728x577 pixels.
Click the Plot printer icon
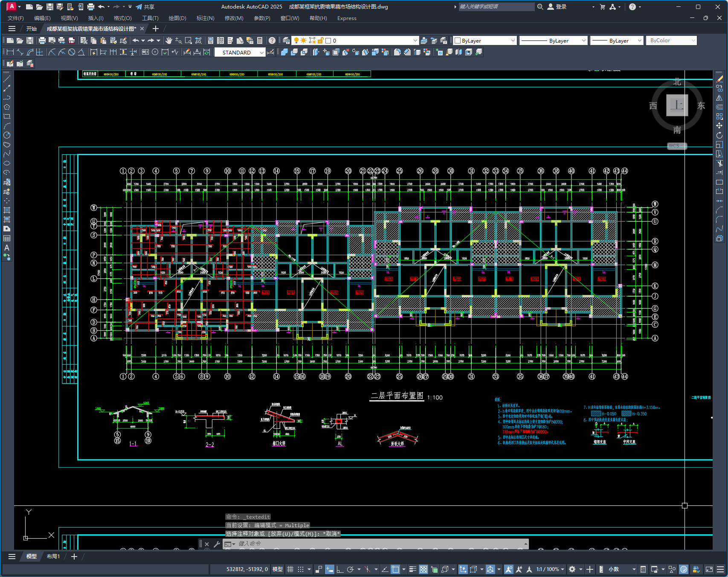pyautogui.click(x=42, y=40)
